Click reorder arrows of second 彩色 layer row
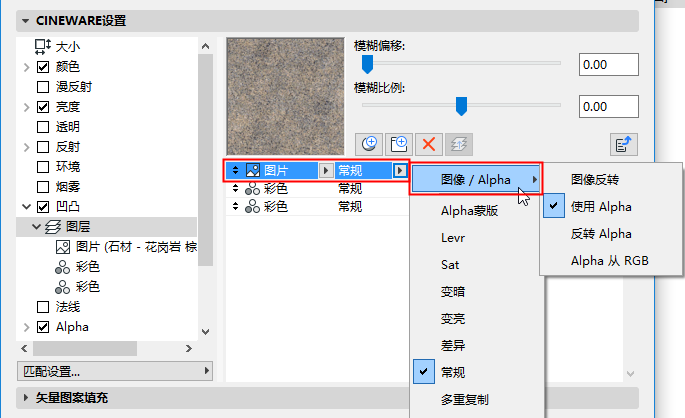The height and width of the screenshot is (418, 685). (235, 207)
